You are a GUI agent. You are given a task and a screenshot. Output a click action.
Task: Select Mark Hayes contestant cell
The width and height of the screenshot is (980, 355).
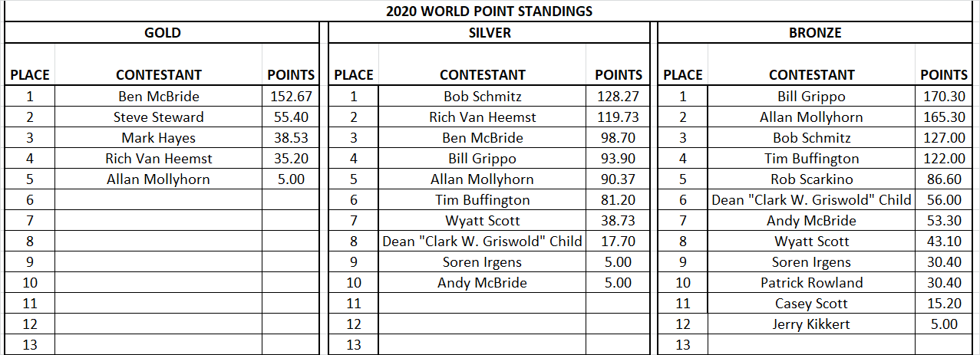click(159, 138)
